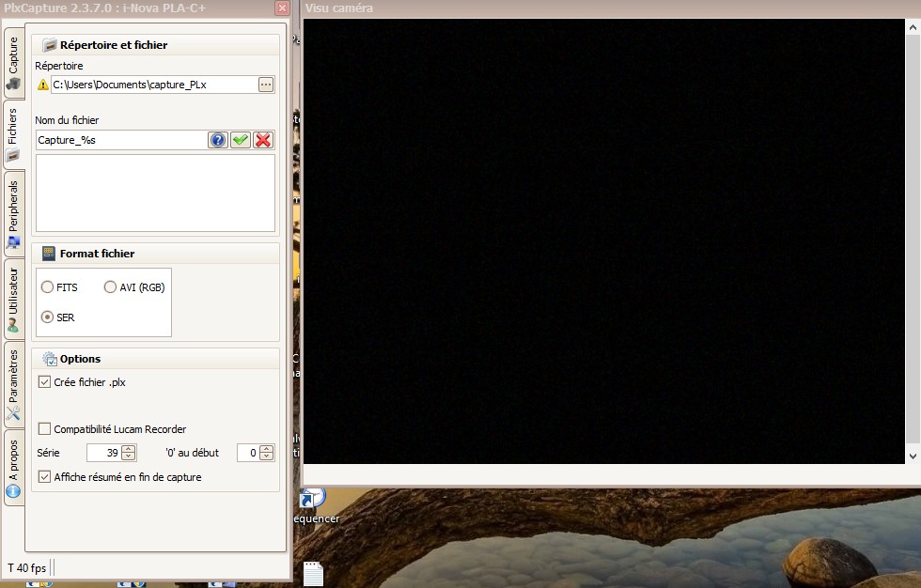This screenshot has height=588, width=921.
Task: Click the blue help icon for file name
Action: pos(218,140)
